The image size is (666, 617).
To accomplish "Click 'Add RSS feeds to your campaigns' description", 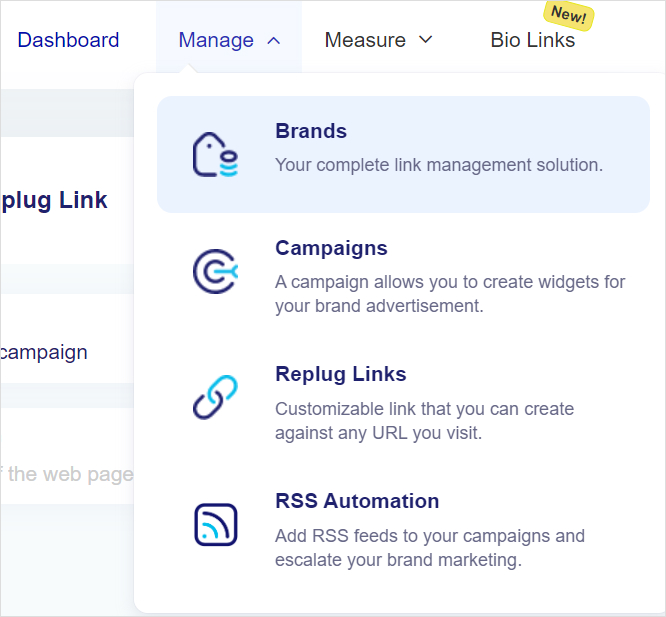I will tap(430, 548).
